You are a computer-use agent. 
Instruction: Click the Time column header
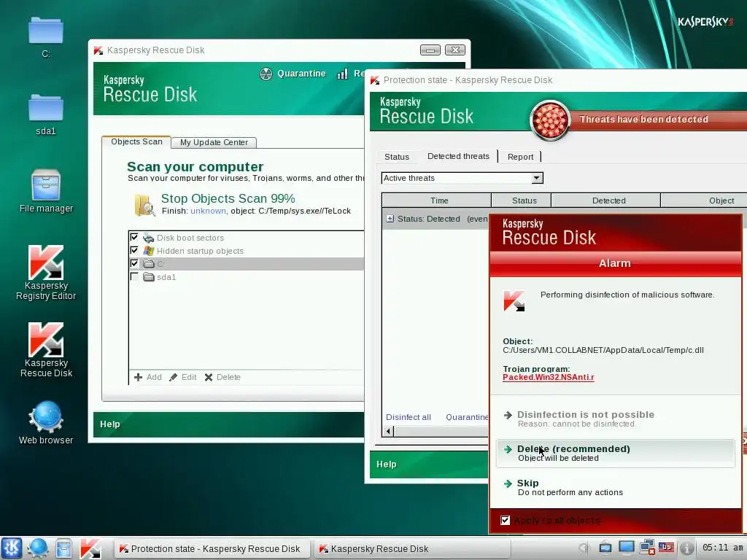pyautogui.click(x=437, y=201)
